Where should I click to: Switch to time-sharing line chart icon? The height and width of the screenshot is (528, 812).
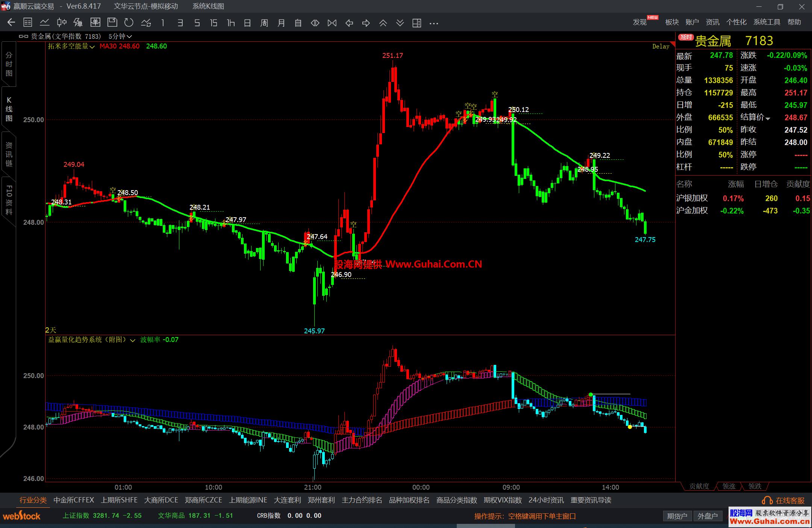coord(45,23)
